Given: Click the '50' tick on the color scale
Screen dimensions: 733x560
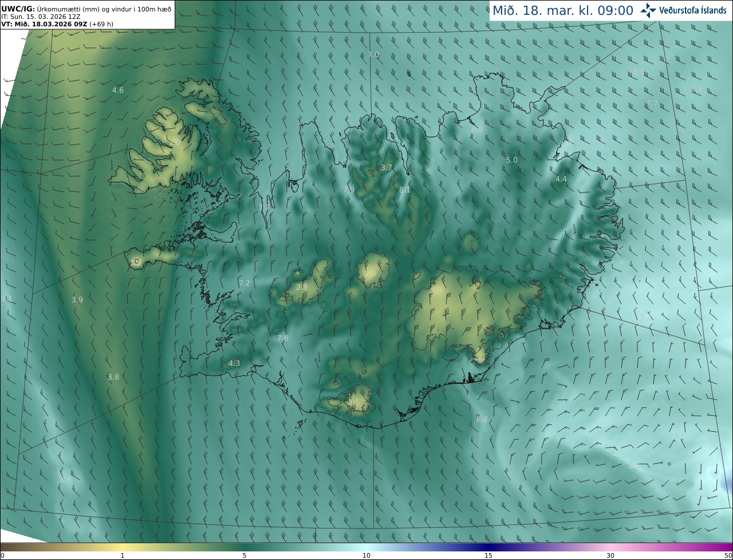Looking at the screenshot, I should 728,555.
